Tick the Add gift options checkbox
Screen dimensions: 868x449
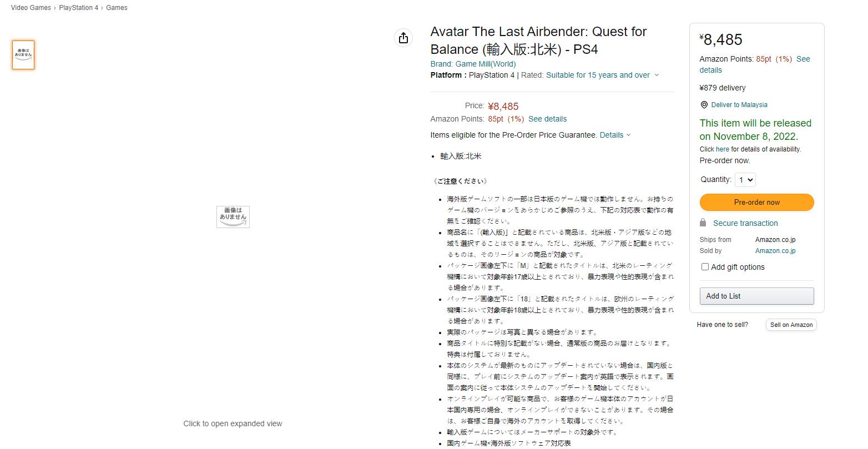click(705, 267)
